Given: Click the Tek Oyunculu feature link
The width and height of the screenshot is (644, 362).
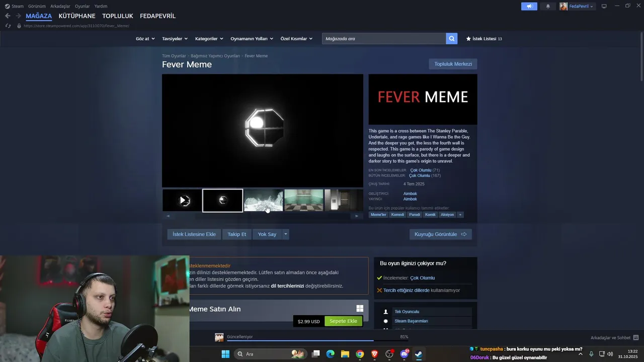Looking at the screenshot, I should 407,312.
